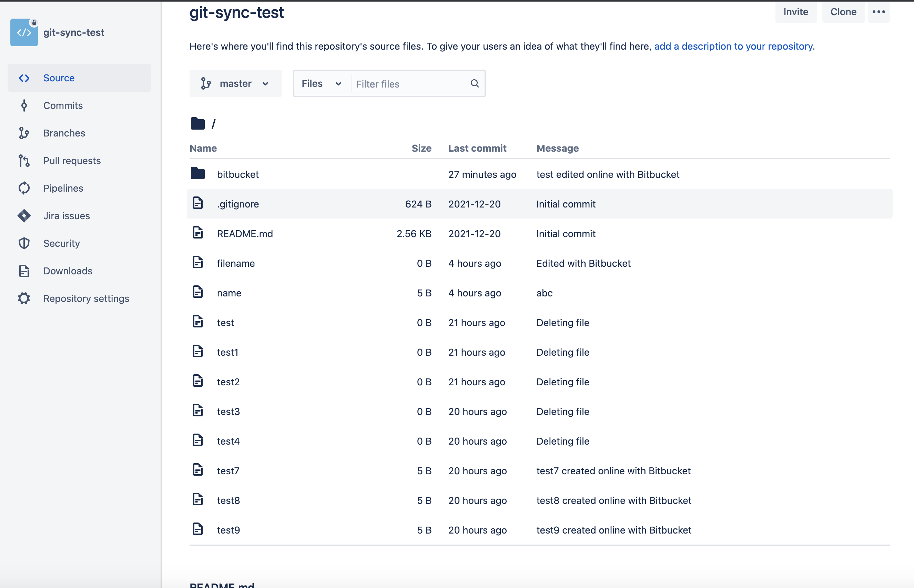The image size is (914, 588).
Task: Open the three-dot more actions menu
Action: [x=879, y=12]
